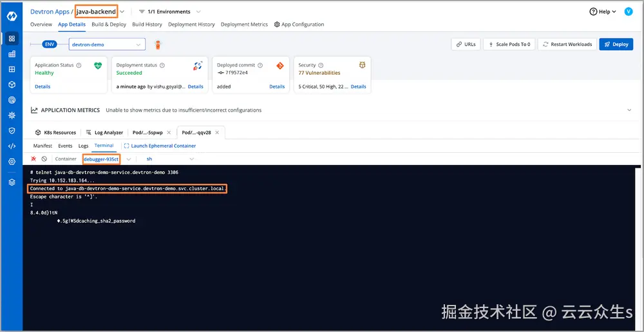Click the disconnect terminal icon
Image resolution: width=644 pixels, height=332 pixels.
click(x=33, y=159)
